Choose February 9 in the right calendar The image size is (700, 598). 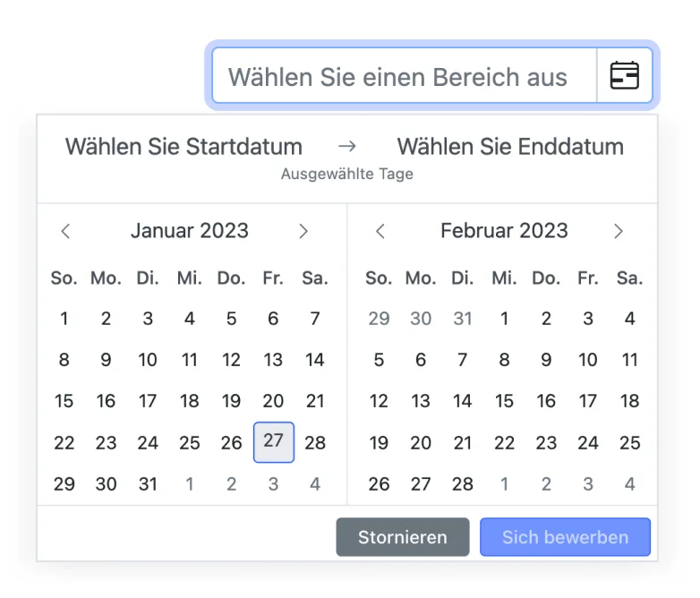[x=546, y=360]
